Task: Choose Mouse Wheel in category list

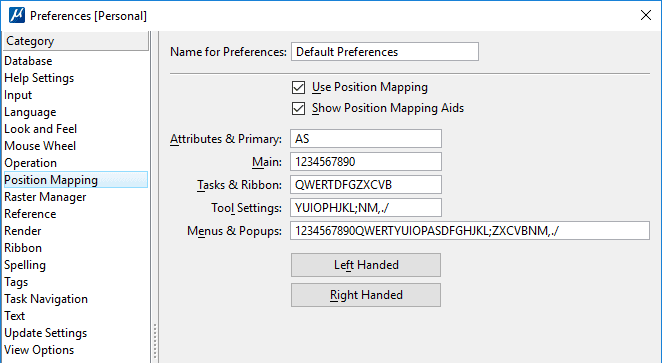Action: [40, 146]
